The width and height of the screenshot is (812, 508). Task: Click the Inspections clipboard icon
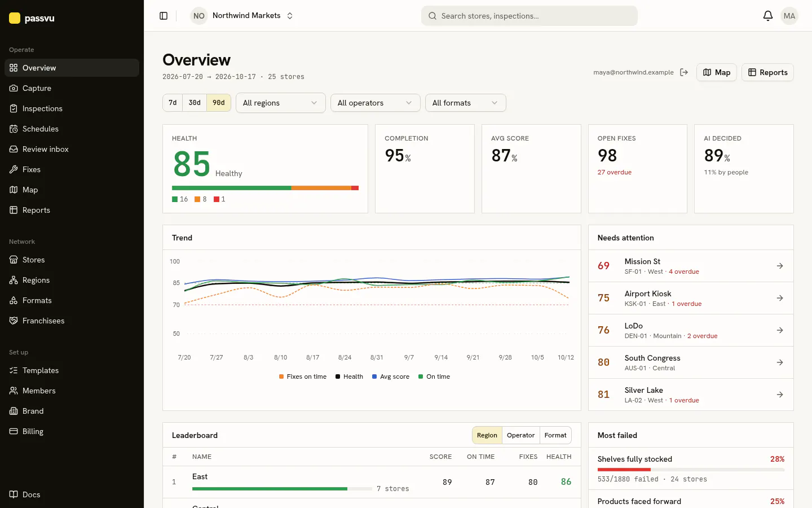click(14, 108)
